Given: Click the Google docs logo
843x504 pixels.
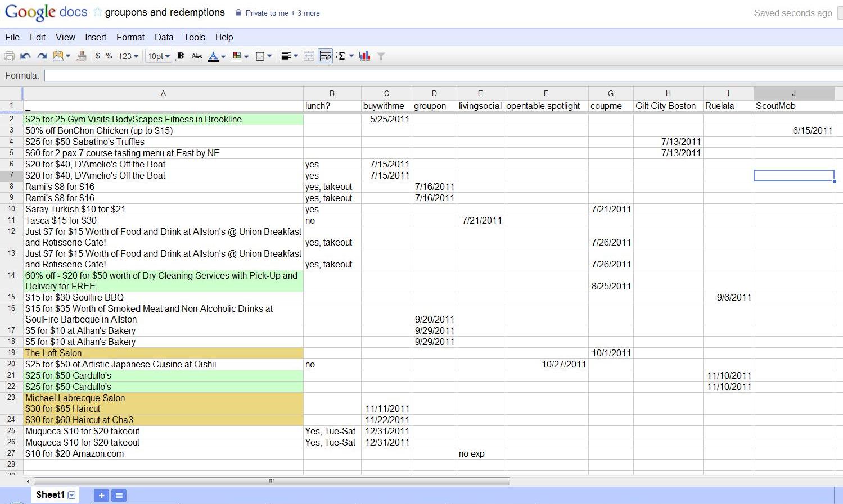Looking at the screenshot, I should [46, 12].
